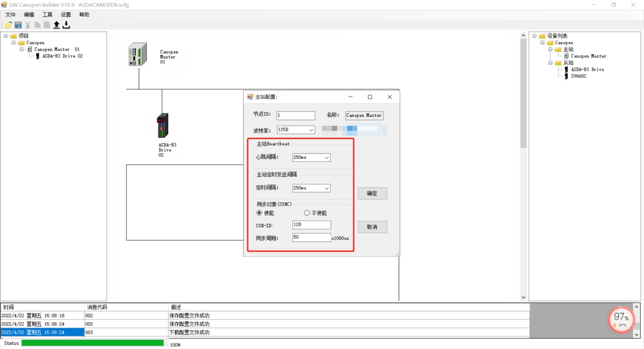Click the 主站配置 dialog title icon
Screen dimensions: 644x349
tap(250, 97)
